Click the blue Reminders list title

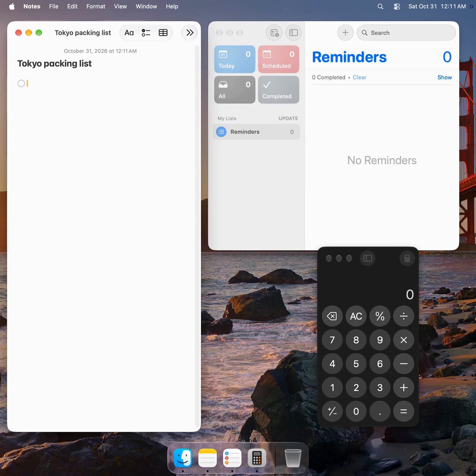[x=350, y=57]
